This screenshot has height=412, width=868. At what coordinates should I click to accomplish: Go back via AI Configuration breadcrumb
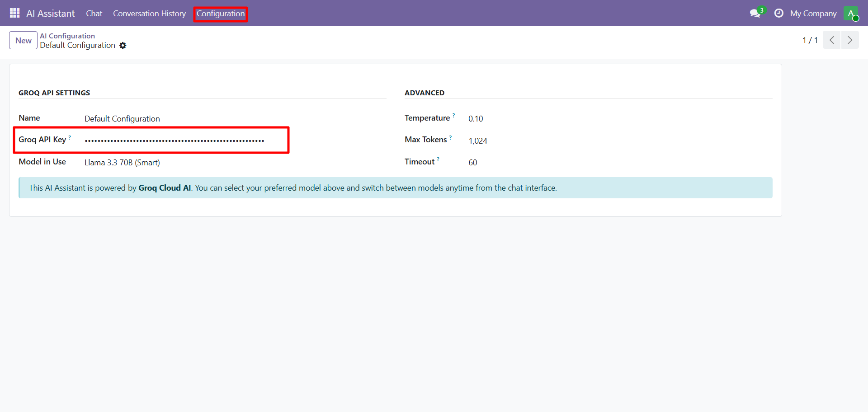pyautogui.click(x=67, y=36)
